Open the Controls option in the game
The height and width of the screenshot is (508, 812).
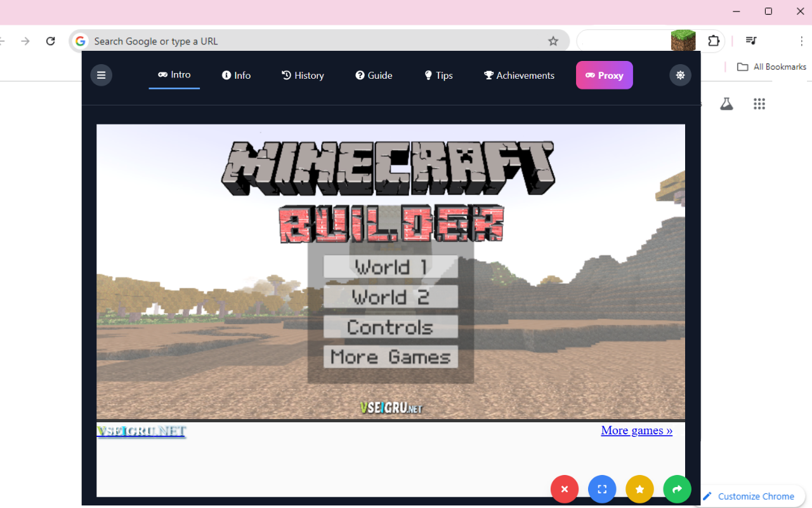[390, 326]
